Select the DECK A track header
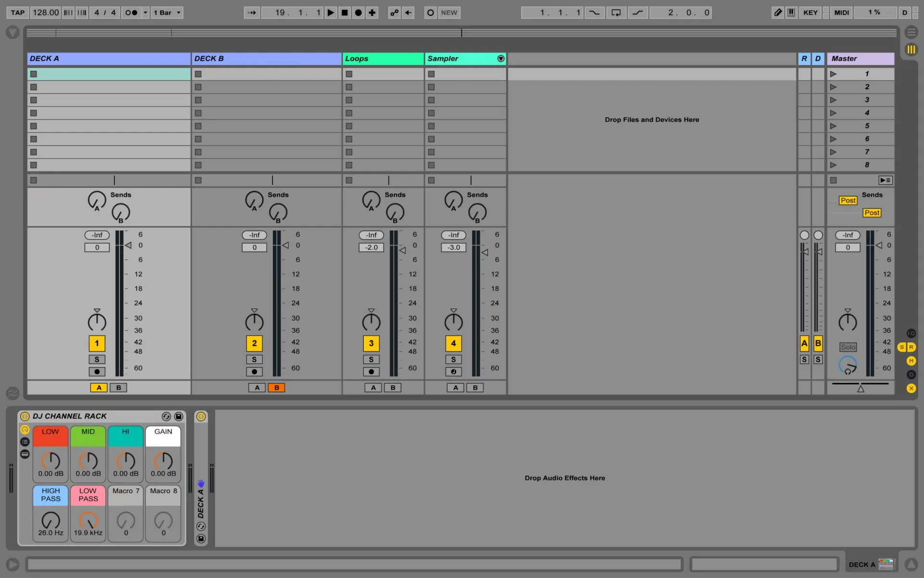This screenshot has width=924, height=578. [x=109, y=59]
